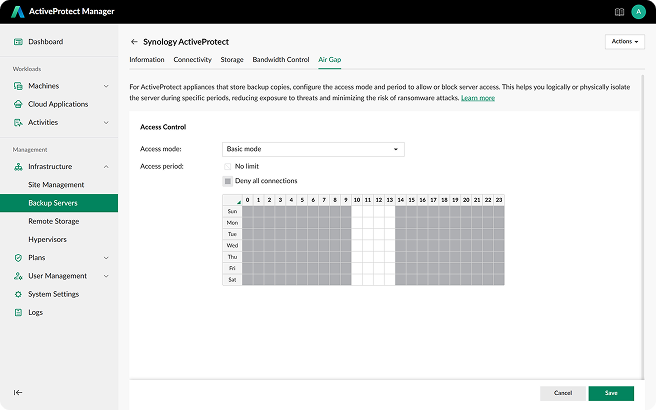Click the Cloud Applications icon
Image resolution: width=656 pixels, height=410 pixels.
click(18, 104)
